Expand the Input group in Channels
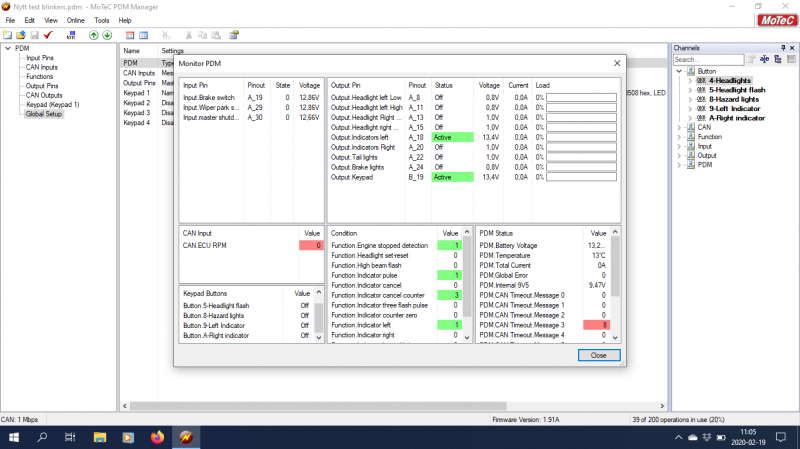 [x=679, y=146]
